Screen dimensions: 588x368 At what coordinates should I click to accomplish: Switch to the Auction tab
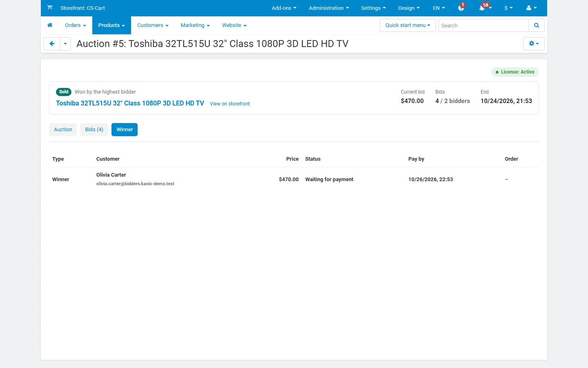[x=63, y=130]
